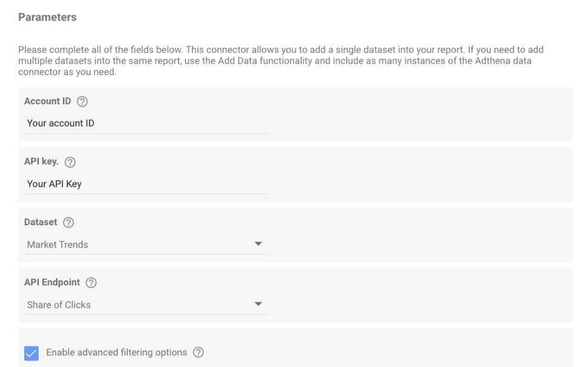Click the underline below the account ID field

146,133
